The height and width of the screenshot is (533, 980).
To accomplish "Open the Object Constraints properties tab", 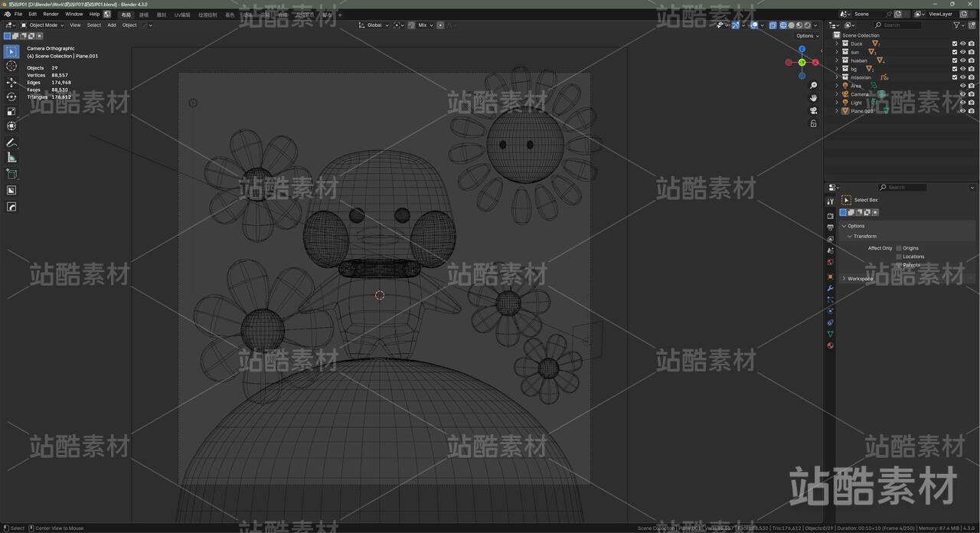I will click(830, 322).
